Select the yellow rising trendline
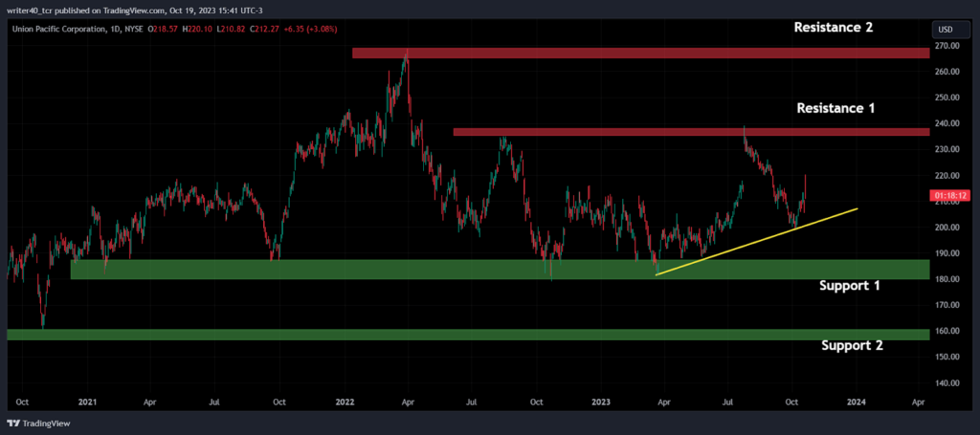Image resolution: width=980 pixels, height=435 pixels. tap(756, 242)
